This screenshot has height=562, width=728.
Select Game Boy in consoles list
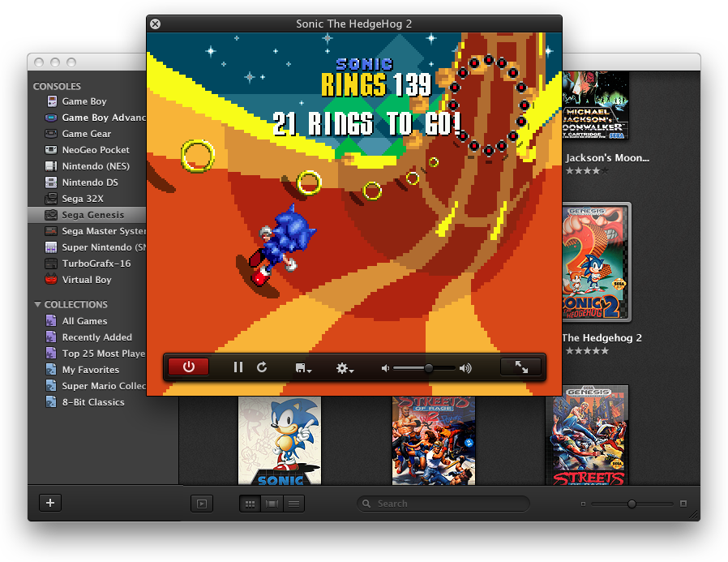coord(84,101)
